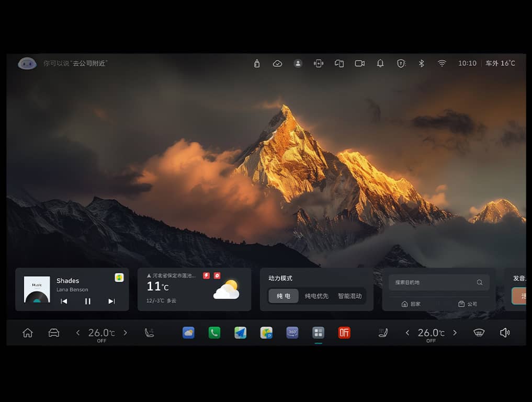Open the dashcam video recorder icon
532x402 pixels.
360,63
